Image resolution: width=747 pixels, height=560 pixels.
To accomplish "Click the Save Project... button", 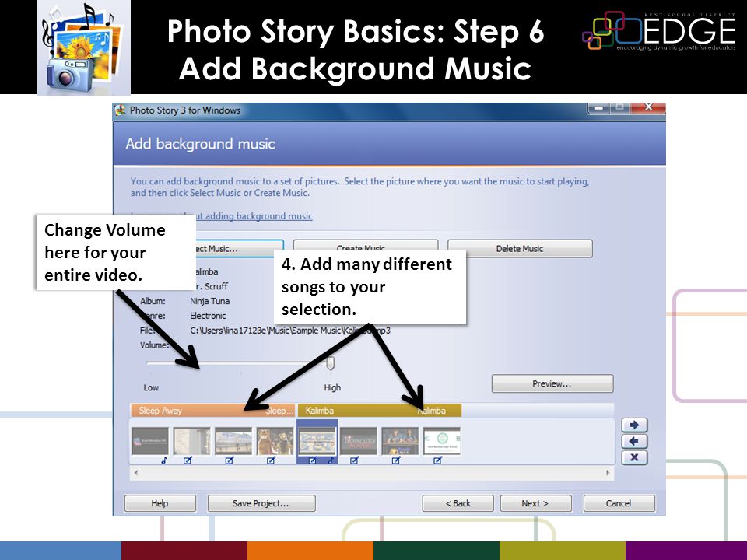I will click(261, 503).
